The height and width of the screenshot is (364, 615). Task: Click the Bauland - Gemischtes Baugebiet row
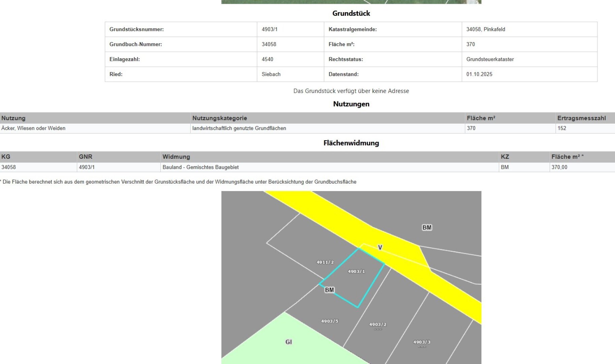pyautogui.click(x=201, y=167)
